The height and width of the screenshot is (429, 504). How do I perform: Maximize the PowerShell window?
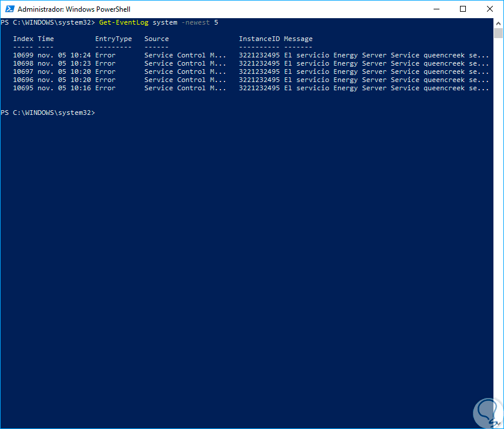tap(463, 9)
